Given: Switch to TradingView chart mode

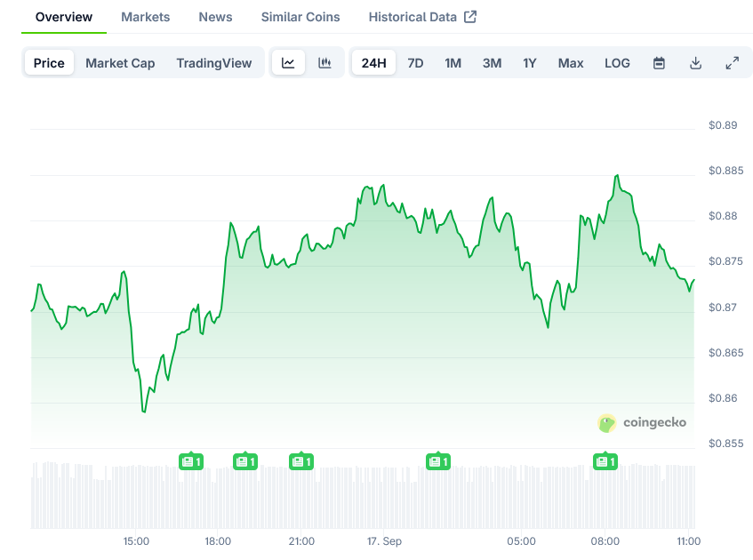Looking at the screenshot, I should coord(213,63).
